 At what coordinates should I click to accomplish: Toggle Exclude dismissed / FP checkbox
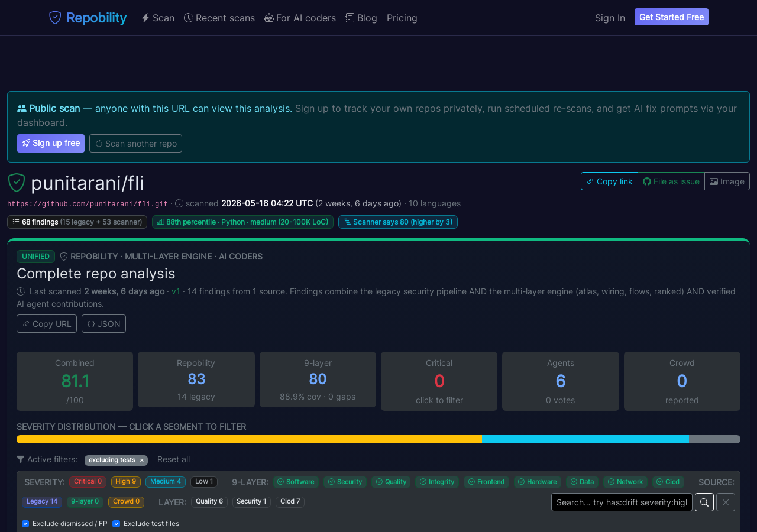tap(25, 524)
